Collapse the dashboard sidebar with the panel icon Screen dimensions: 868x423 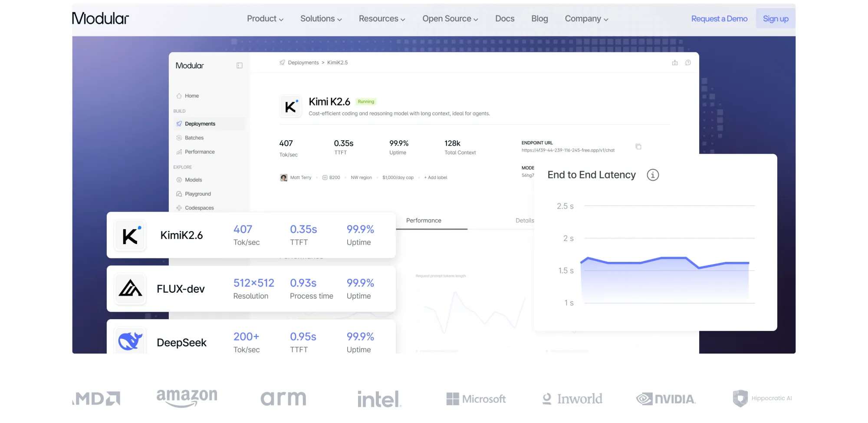point(240,66)
